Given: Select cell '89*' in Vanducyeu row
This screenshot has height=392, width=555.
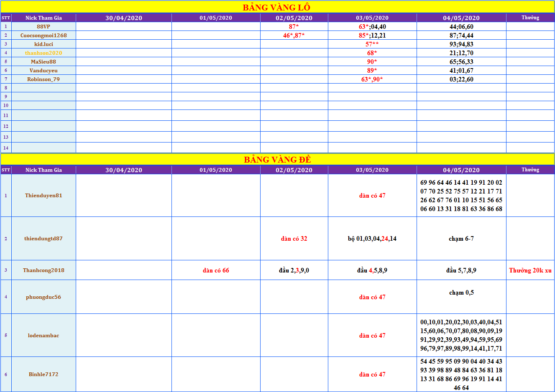Looking at the screenshot, I should click(x=372, y=70).
